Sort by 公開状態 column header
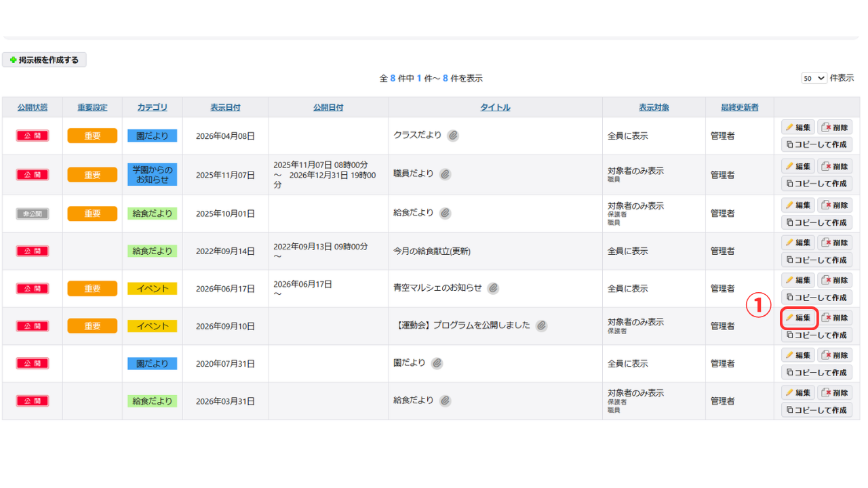Screen dimensions: 868x488 click(x=33, y=107)
